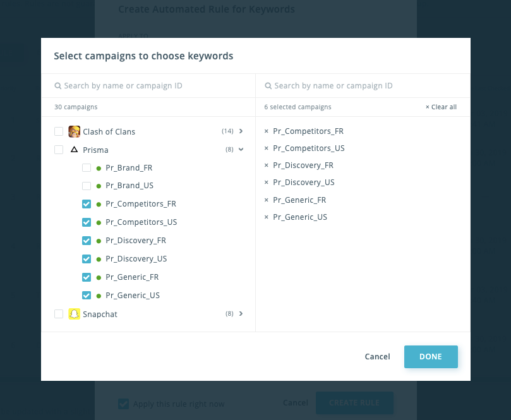
Task: Click the Clear all link
Action: 441,107
